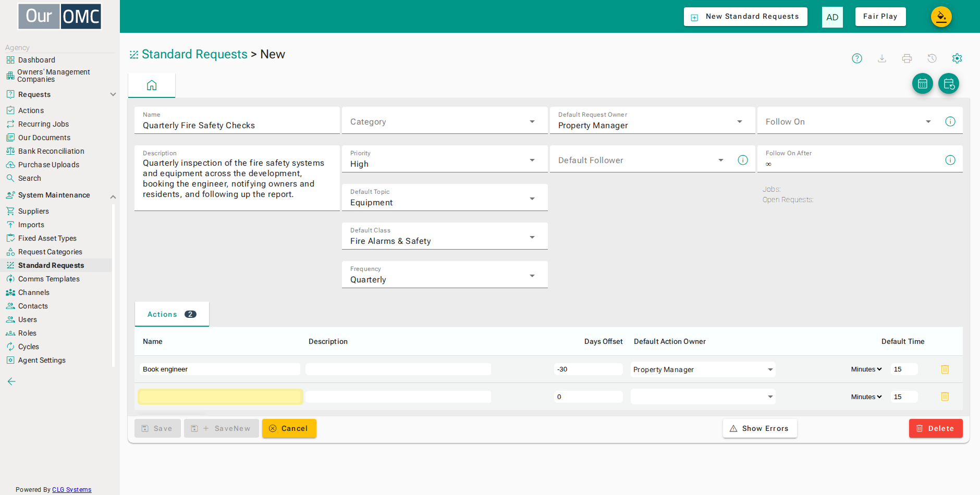
Task: Click the red Delete button
Action: [x=936, y=428]
